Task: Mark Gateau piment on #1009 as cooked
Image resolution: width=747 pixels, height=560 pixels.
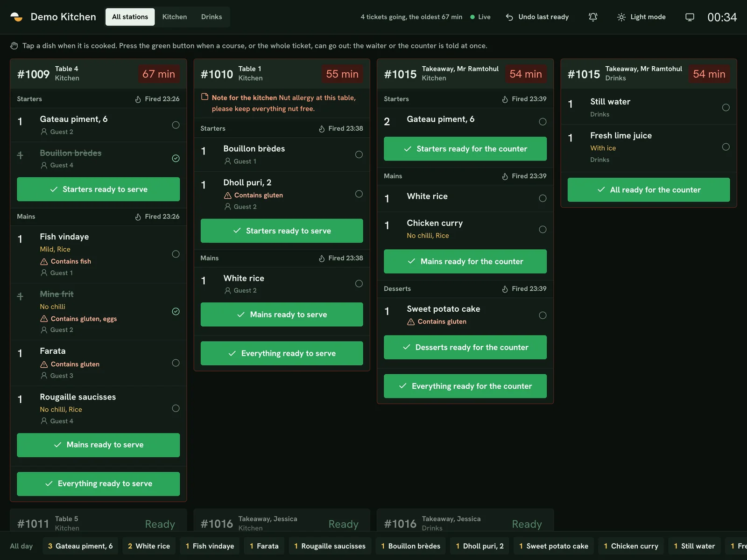Action: [176, 125]
